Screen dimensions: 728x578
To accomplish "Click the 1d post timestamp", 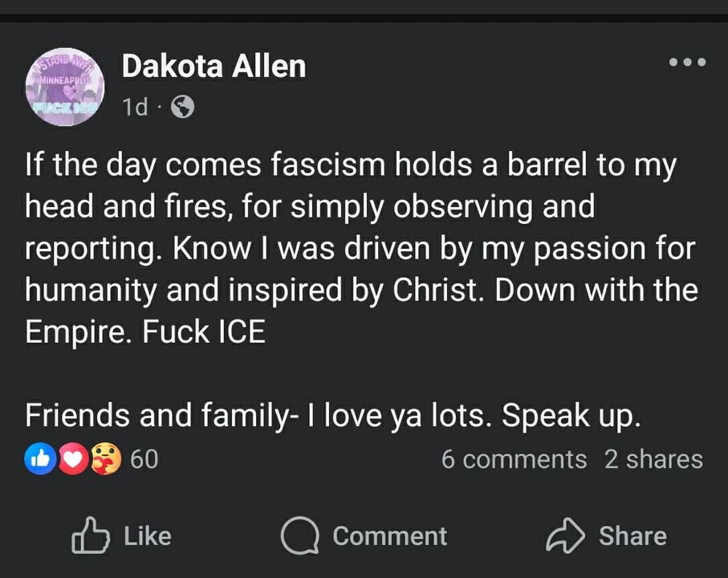I will [x=135, y=107].
